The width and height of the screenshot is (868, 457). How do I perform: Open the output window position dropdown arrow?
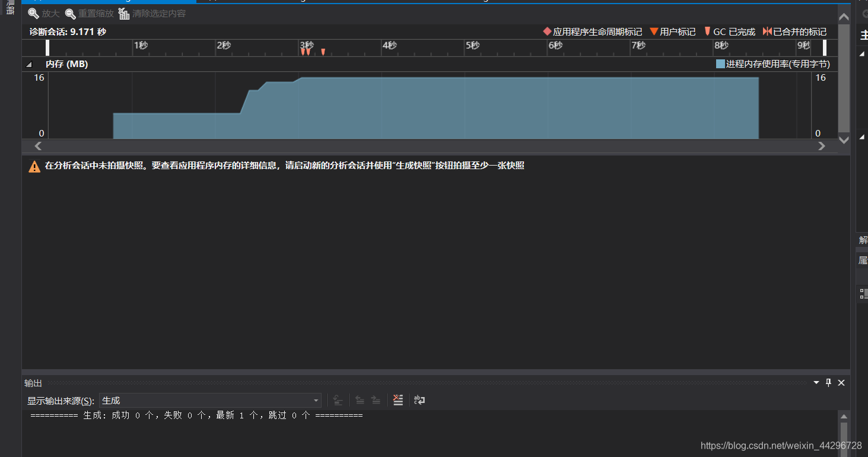[816, 383]
